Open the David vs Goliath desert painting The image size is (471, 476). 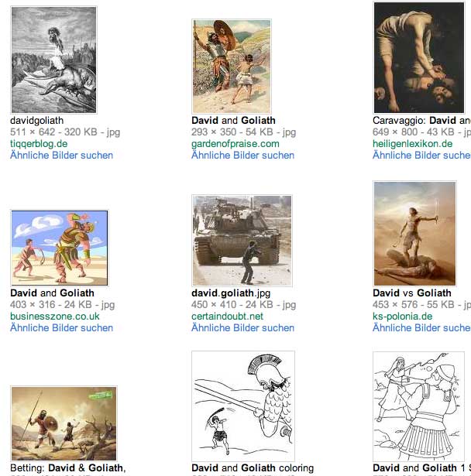coord(414,234)
